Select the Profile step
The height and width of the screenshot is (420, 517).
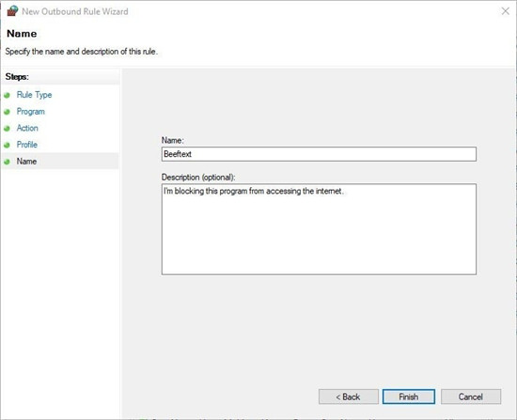coord(27,145)
